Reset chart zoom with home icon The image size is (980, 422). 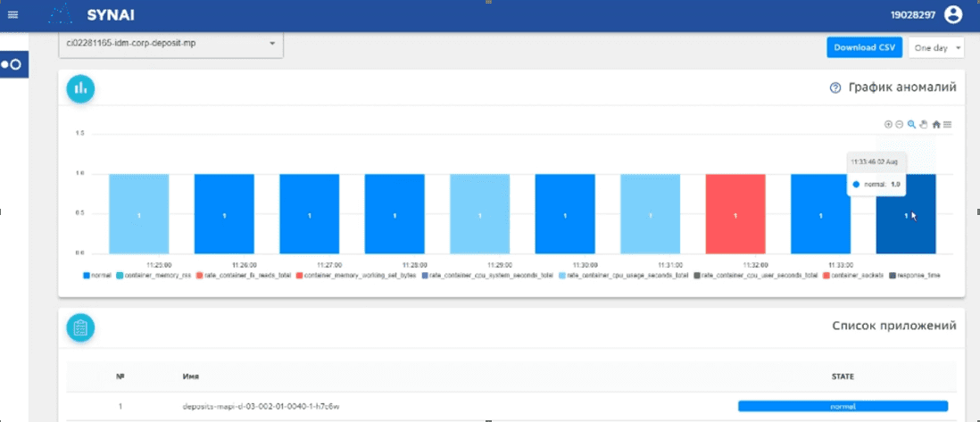(936, 124)
